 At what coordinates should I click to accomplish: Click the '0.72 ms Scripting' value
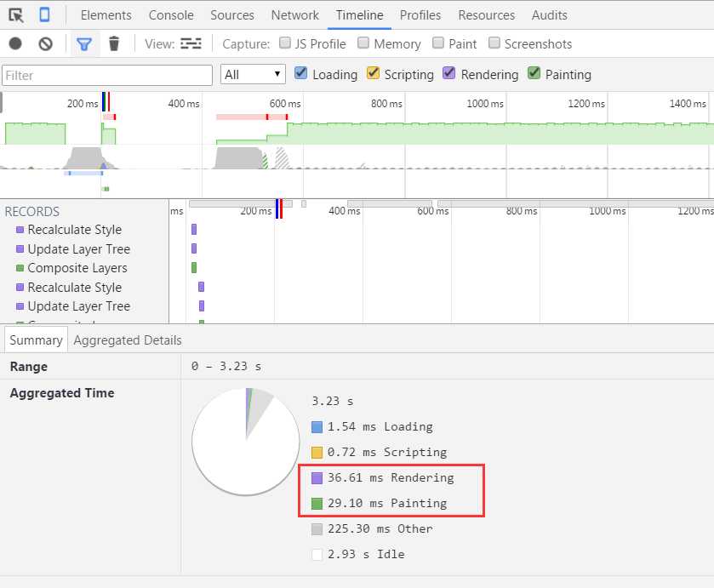pyautogui.click(x=387, y=452)
